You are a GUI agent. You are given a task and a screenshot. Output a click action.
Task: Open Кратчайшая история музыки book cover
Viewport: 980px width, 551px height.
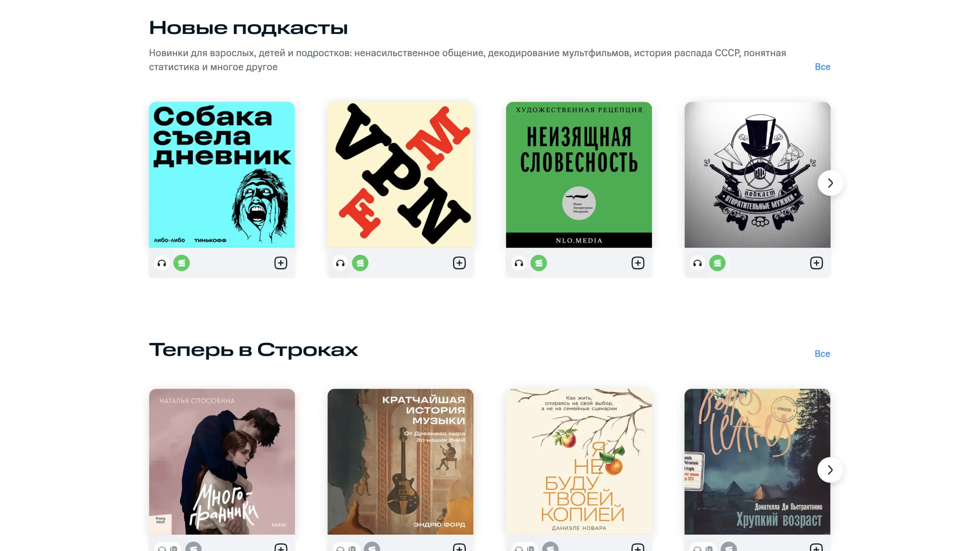pos(400,462)
